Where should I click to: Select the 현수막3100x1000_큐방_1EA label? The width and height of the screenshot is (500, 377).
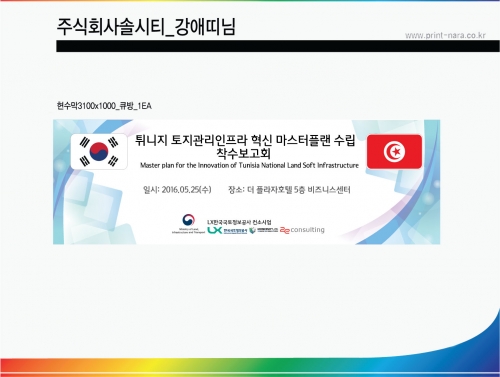(104, 106)
